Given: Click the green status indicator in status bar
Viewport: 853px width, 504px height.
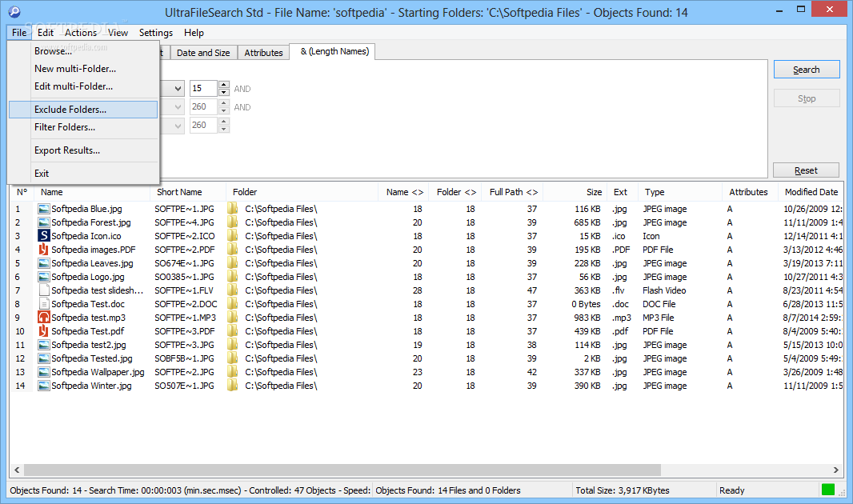Looking at the screenshot, I should pos(828,490).
